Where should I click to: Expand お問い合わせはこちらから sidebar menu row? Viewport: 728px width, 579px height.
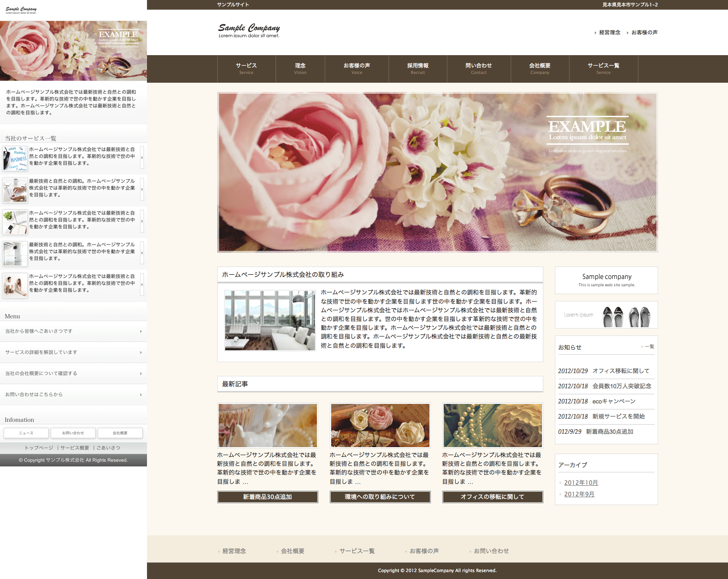click(73, 395)
